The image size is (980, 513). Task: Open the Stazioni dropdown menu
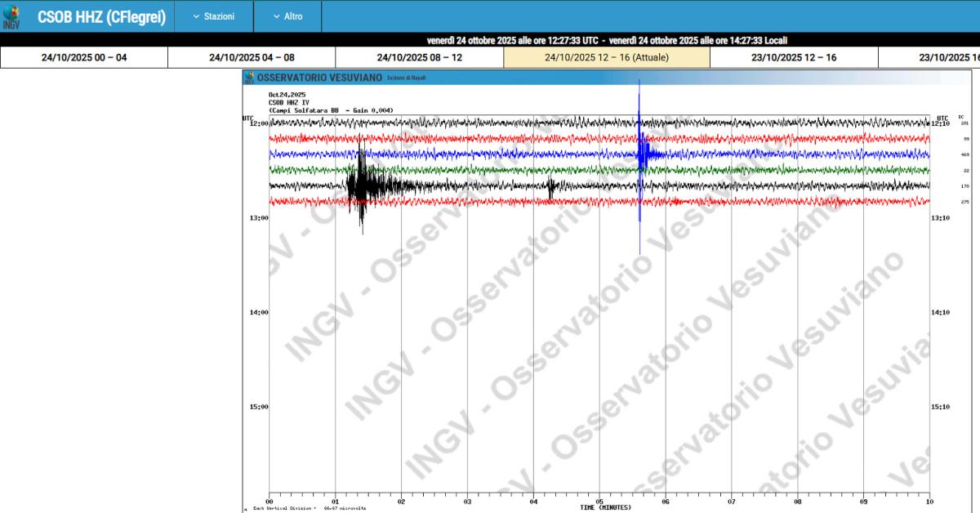(x=213, y=16)
